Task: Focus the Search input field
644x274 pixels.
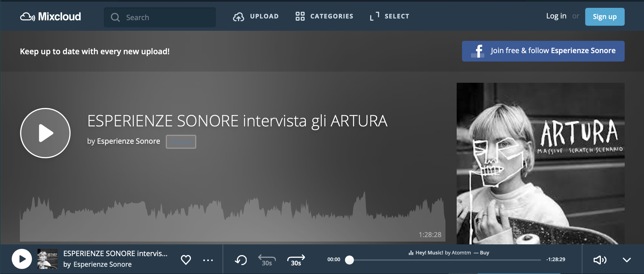Action: [160, 17]
